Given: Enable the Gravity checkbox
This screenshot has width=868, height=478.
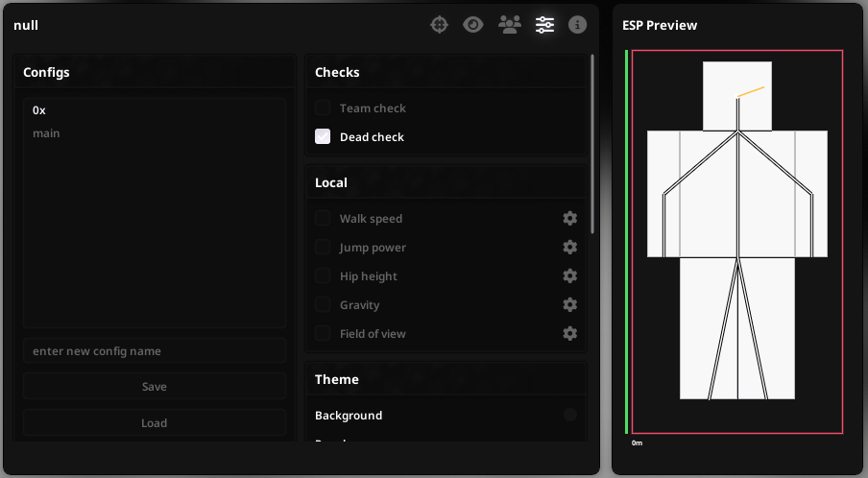Looking at the screenshot, I should [323, 305].
